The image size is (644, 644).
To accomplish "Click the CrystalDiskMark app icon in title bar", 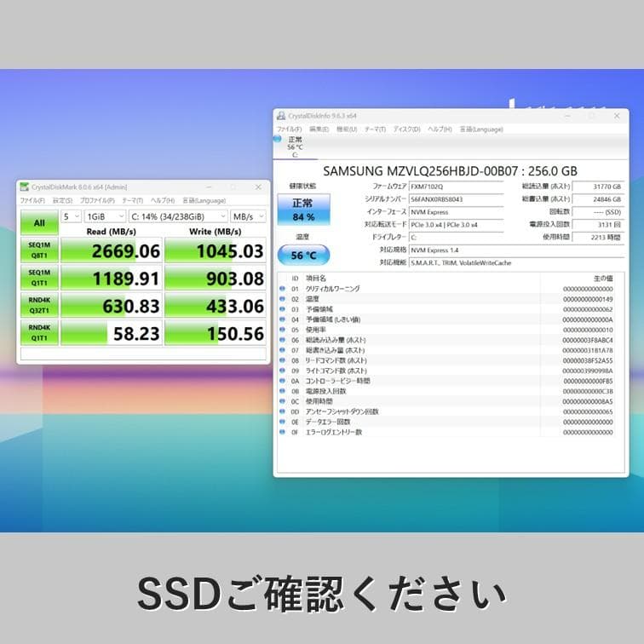I will (25, 187).
